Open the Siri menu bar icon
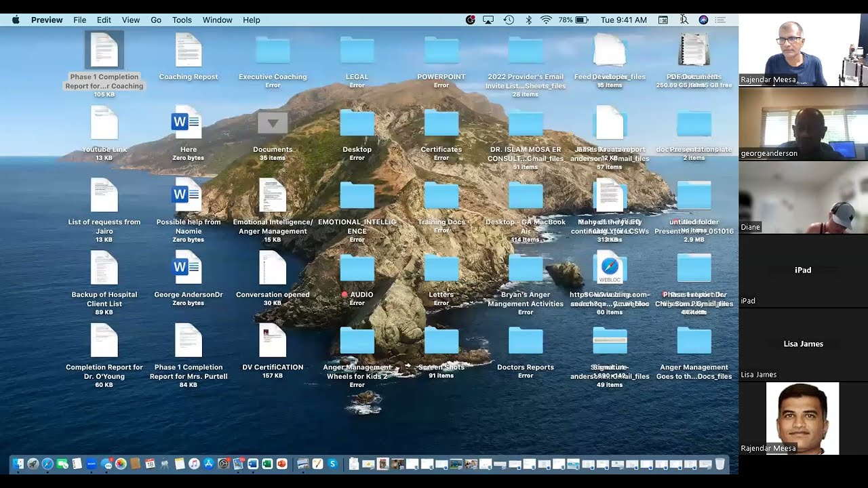868x488 pixels. 703,20
